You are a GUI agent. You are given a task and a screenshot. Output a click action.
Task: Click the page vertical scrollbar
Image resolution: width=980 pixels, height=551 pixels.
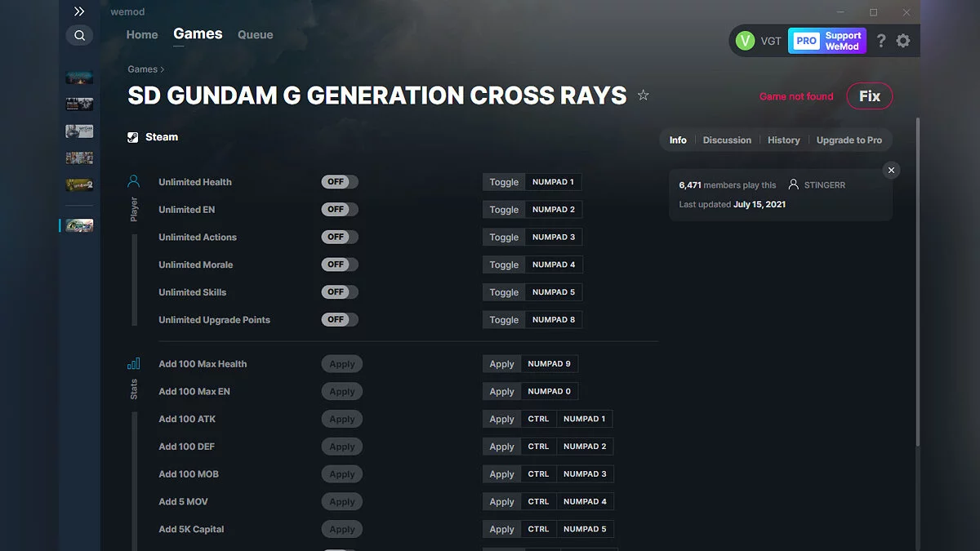click(x=917, y=282)
